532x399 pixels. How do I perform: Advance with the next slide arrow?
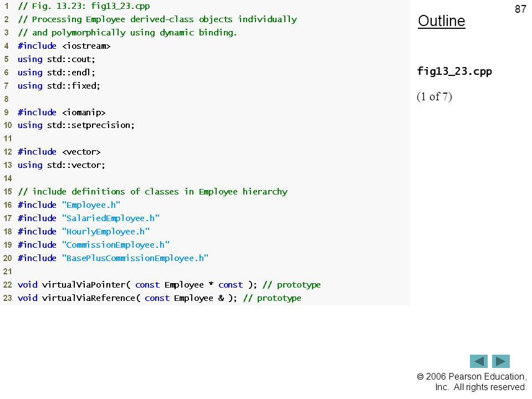pos(501,361)
